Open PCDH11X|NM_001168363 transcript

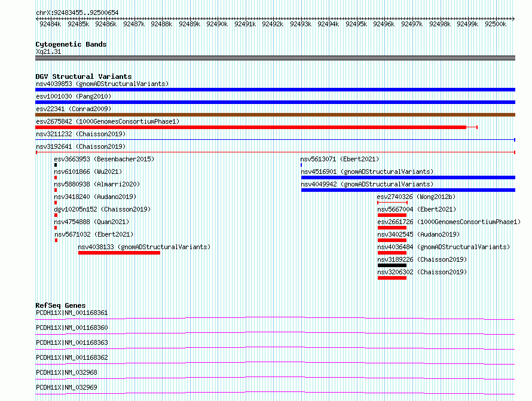click(x=72, y=342)
